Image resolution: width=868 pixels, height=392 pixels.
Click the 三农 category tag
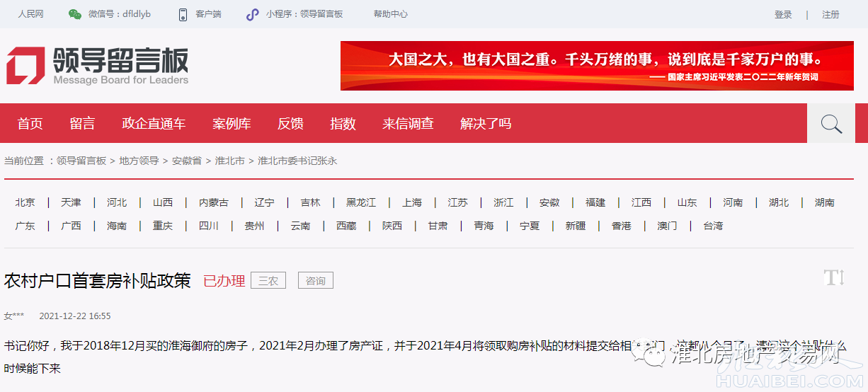click(x=268, y=281)
